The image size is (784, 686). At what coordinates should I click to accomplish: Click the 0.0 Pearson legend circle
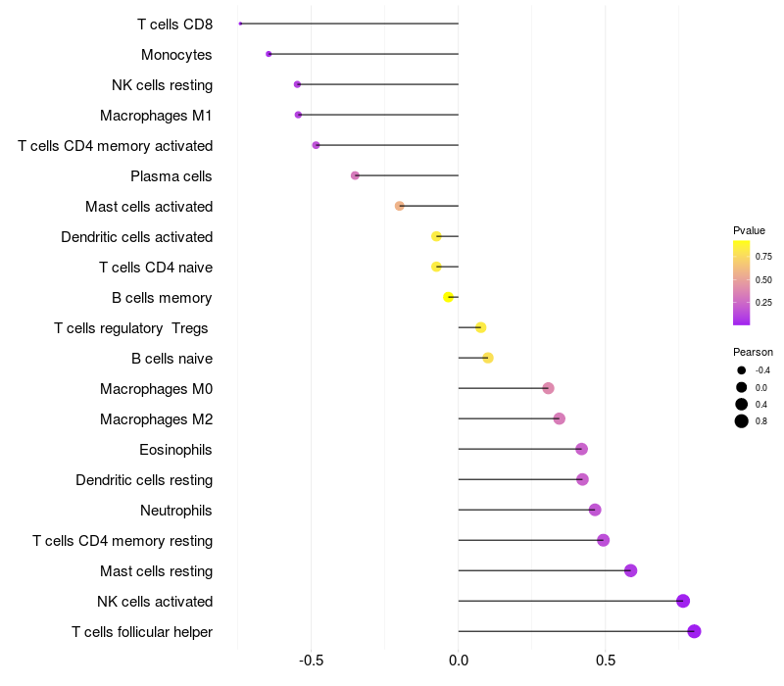(742, 387)
